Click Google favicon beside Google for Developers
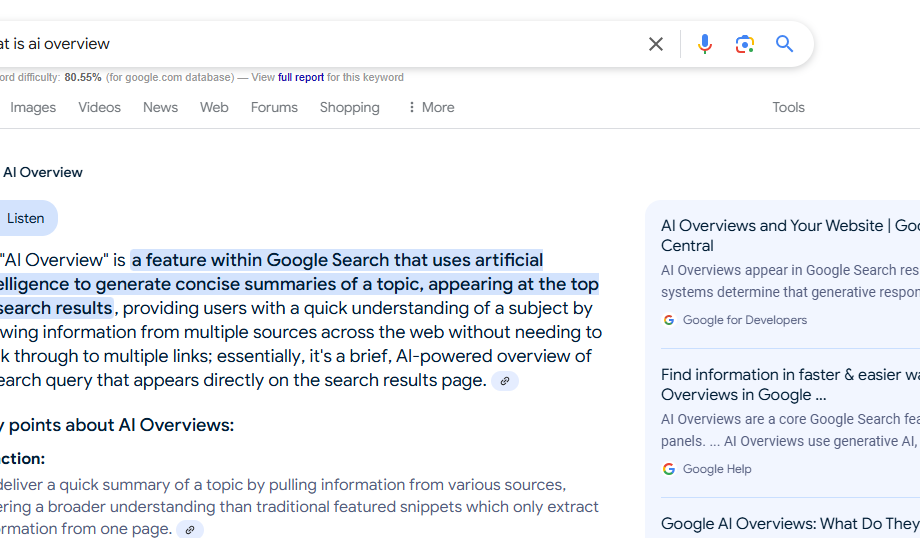Viewport: 920px width, 538px height. click(669, 320)
